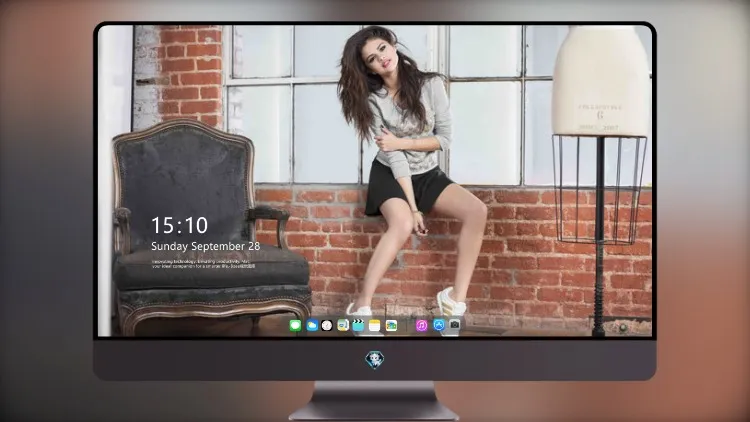This screenshot has width=750, height=422.
Task: Launch the purple iTunes music app
Action: (x=421, y=325)
